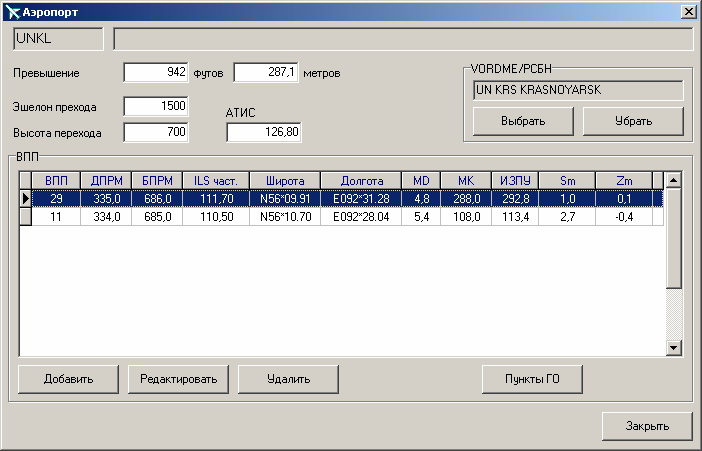The height and width of the screenshot is (451, 702).
Task: Click ДПРМ value 334,0
Action: click(x=106, y=217)
